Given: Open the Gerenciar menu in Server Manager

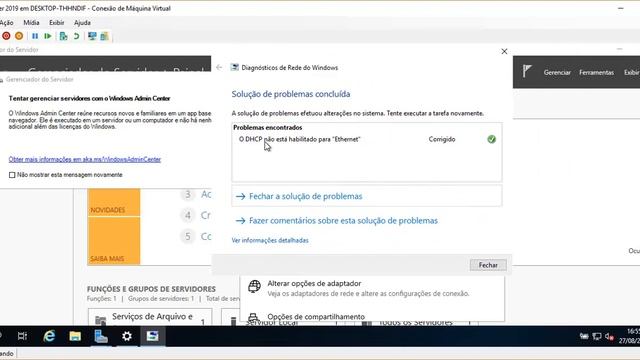Looking at the screenshot, I should [557, 72].
